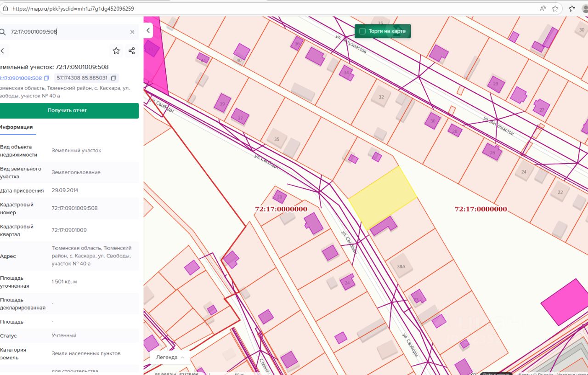Open the browser favorites list
Image resolution: width=588 pixels, height=375 pixels.
572,8
